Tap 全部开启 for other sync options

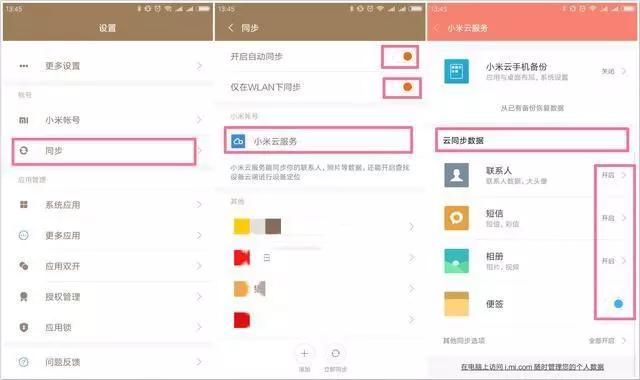pos(601,340)
